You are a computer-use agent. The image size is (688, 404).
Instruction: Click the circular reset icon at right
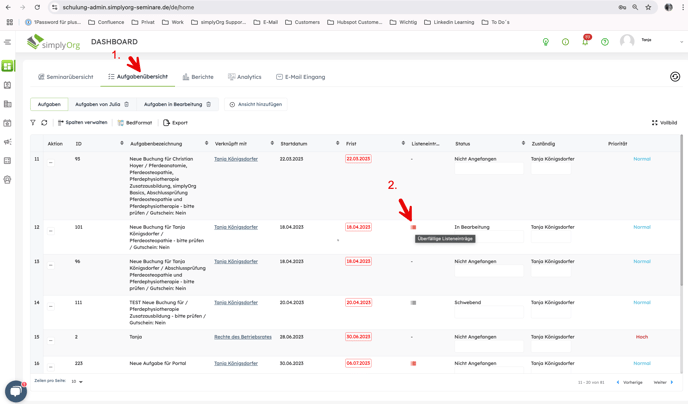pyautogui.click(x=675, y=77)
